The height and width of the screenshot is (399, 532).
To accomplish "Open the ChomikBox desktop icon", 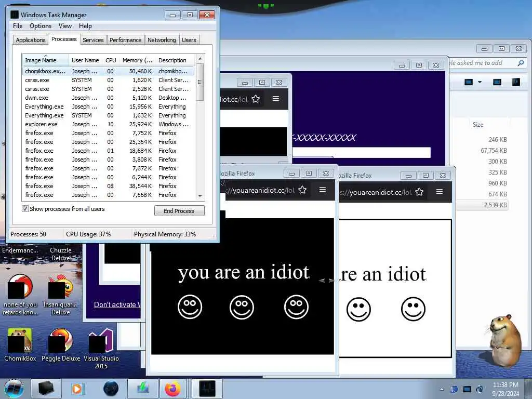I will (20, 345).
